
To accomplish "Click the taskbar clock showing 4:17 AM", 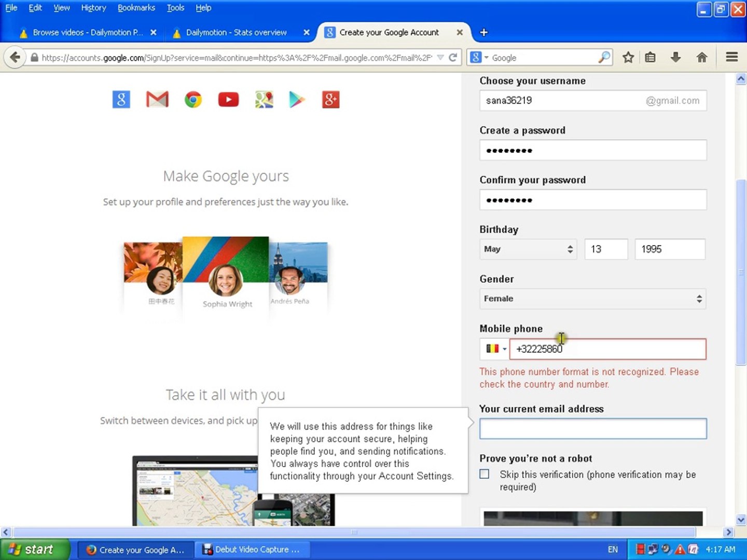I will point(720,549).
